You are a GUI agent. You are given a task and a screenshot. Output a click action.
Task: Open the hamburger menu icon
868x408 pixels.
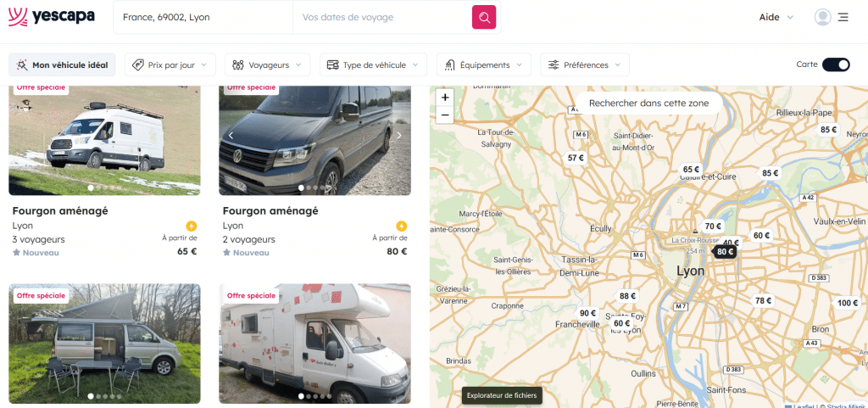point(843,17)
